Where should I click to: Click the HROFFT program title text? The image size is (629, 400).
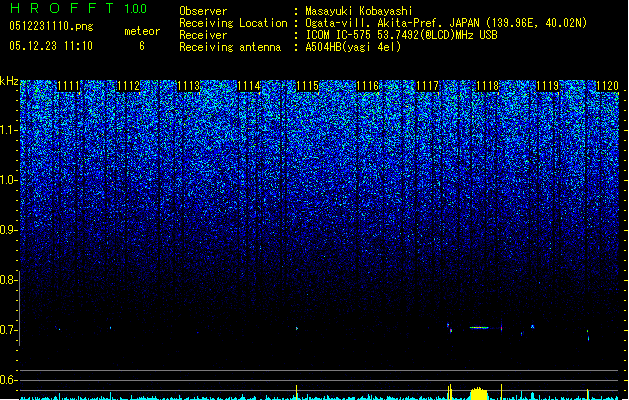[61, 8]
